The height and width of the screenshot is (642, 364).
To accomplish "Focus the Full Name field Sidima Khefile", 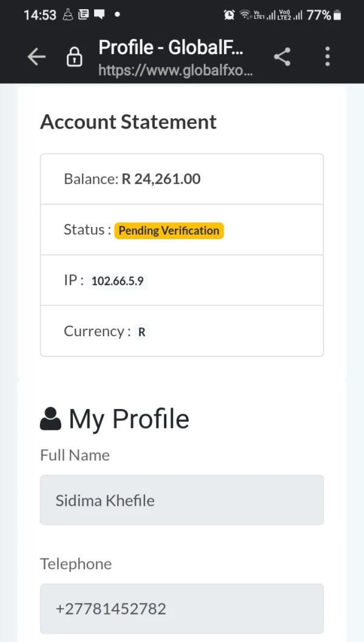I will [x=182, y=500].
